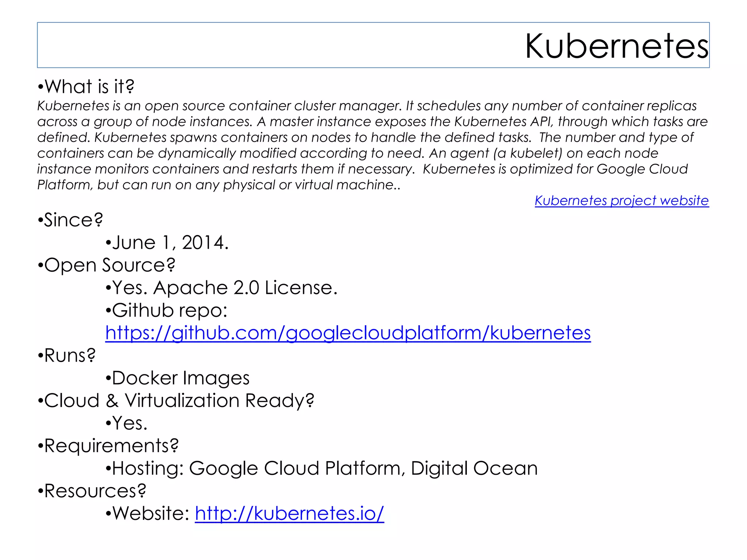
Task: Click the 'June 1, 2014.' text
Action: (167, 243)
